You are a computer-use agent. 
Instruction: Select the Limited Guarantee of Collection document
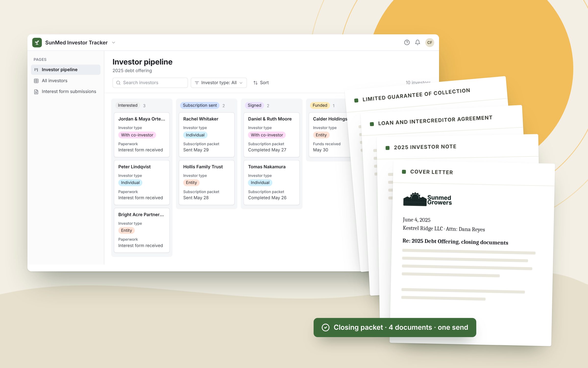tap(416, 95)
